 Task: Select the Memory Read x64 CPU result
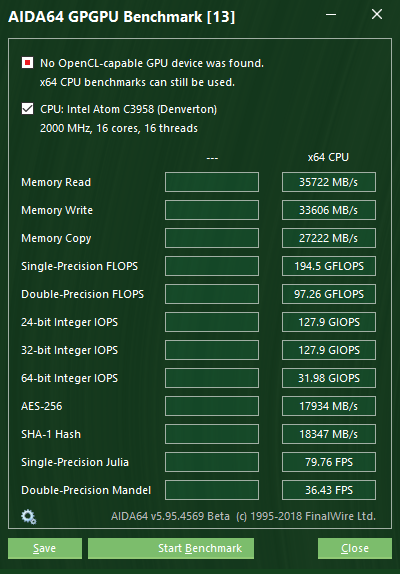pos(329,182)
